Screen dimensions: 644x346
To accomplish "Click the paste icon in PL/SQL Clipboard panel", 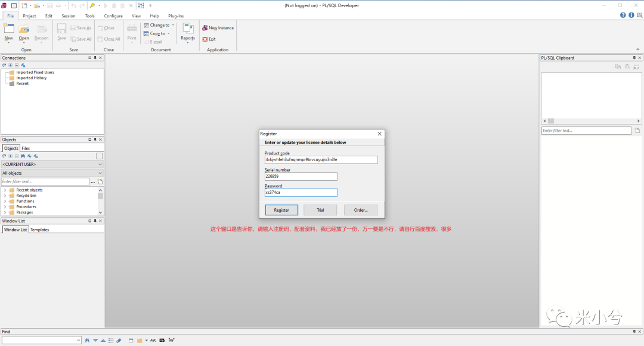I will pyautogui.click(x=627, y=67).
